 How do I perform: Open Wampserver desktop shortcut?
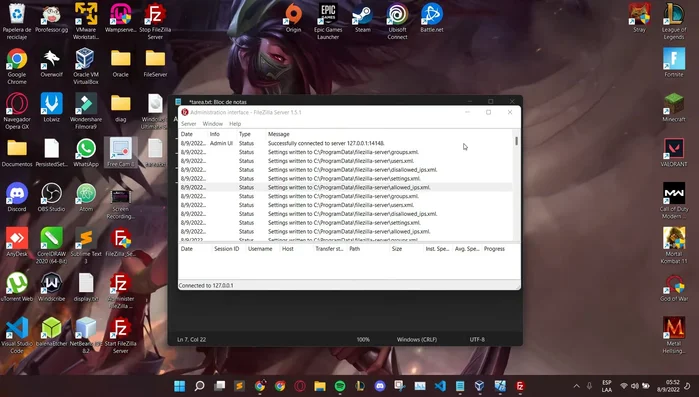pos(120,18)
